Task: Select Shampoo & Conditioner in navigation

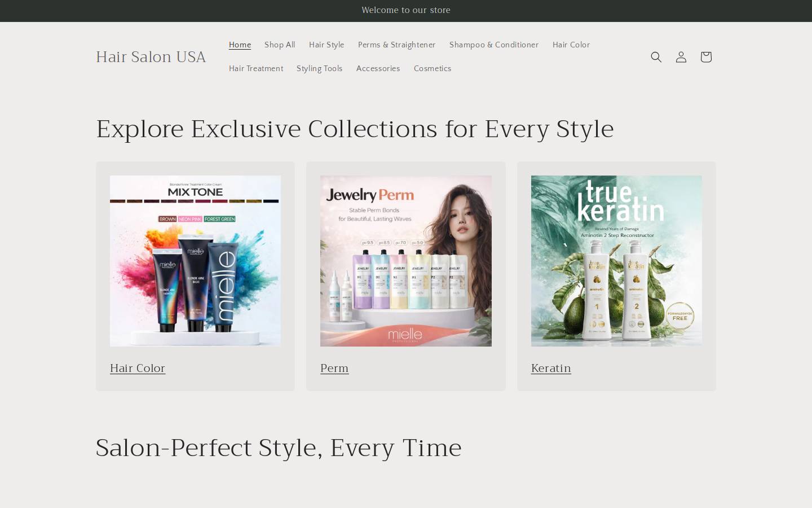Action: 494,45
